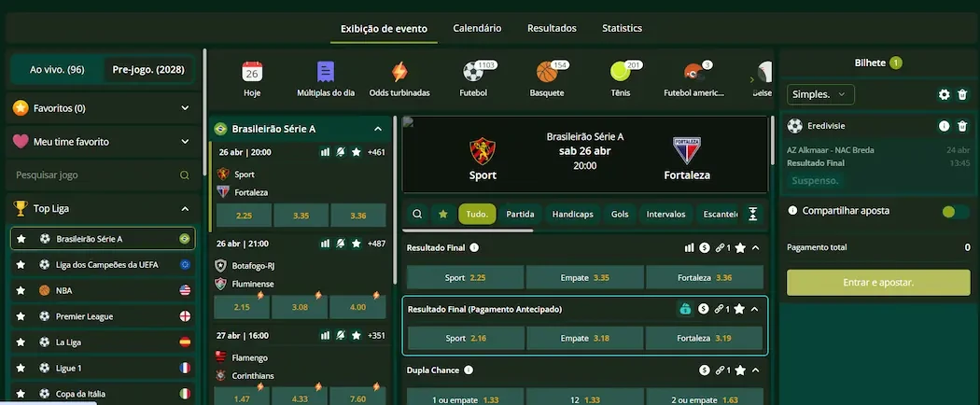This screenshot has width=980, height=405.
Task: Select Odds turbinadas lightning icon
Action: coord(399,72)
